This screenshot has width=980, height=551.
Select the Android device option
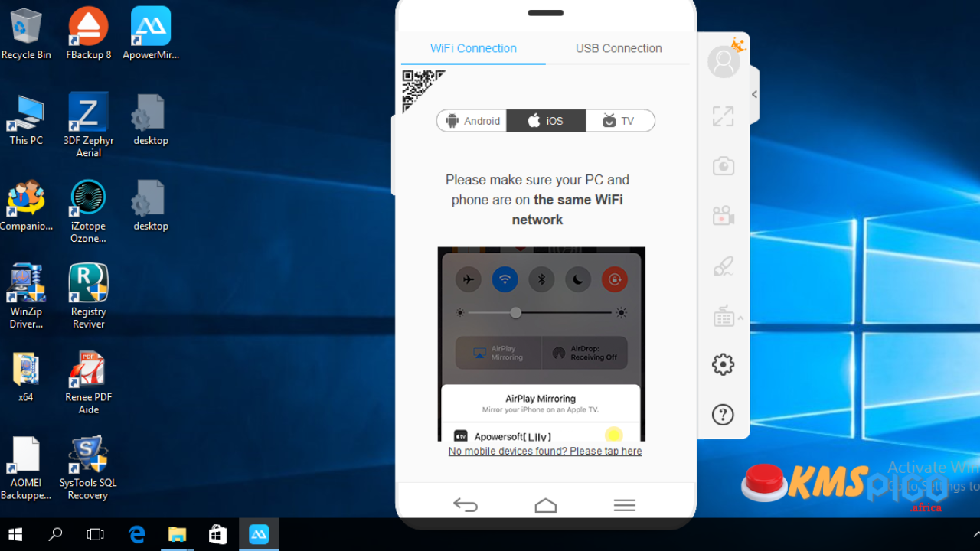(472, 121)
